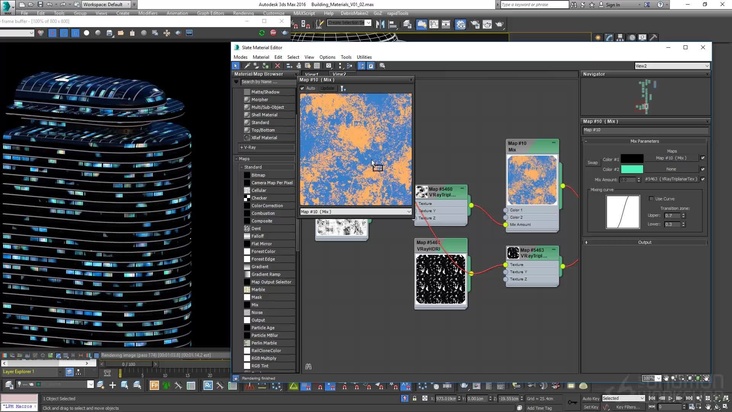Viewport: 732px width, 412px height.
Task: Open the Map #10 preview name dropdown
Action: point(408,211)
